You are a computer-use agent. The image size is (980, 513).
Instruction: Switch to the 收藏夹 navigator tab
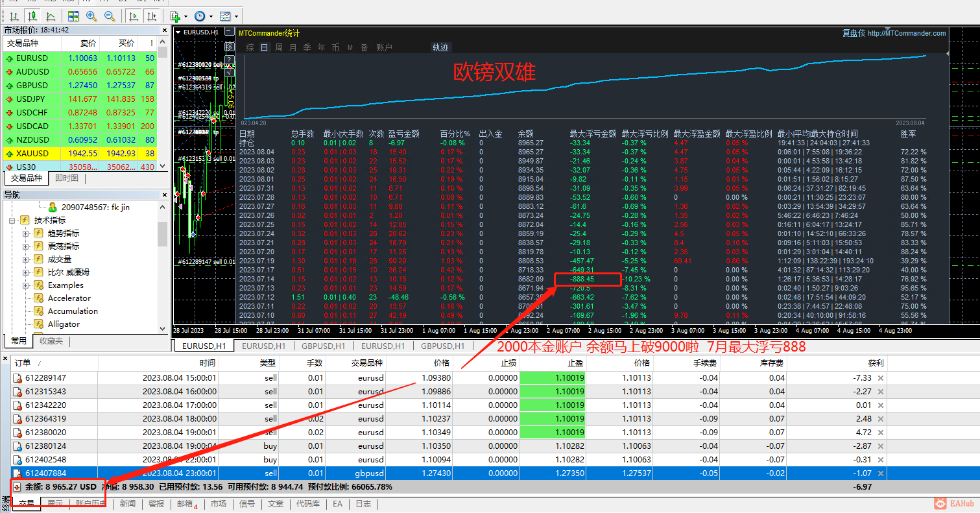pos(51,341)
